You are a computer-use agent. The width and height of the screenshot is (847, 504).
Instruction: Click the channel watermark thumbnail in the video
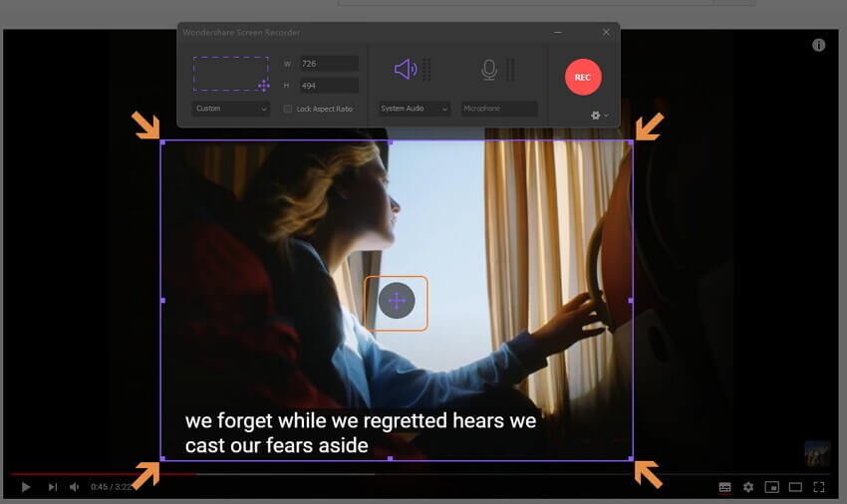818,454
